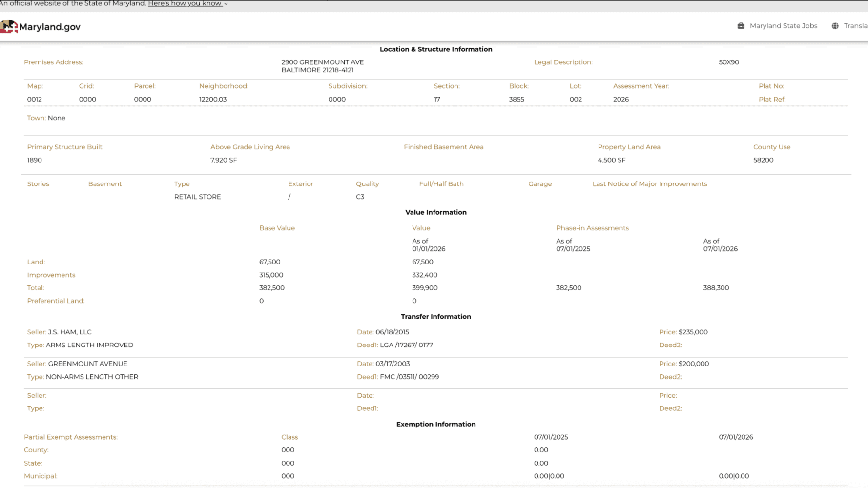Click the globe Translate icon
The height and width of the screenshot is (488, 868).
pos(835,26)
